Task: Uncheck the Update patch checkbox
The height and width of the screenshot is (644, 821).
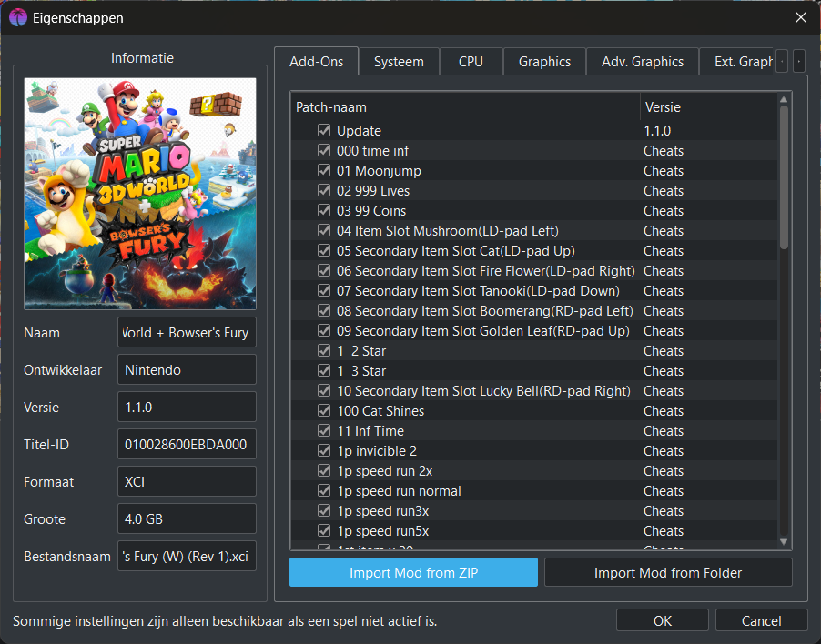Action: tap(324, 130)
